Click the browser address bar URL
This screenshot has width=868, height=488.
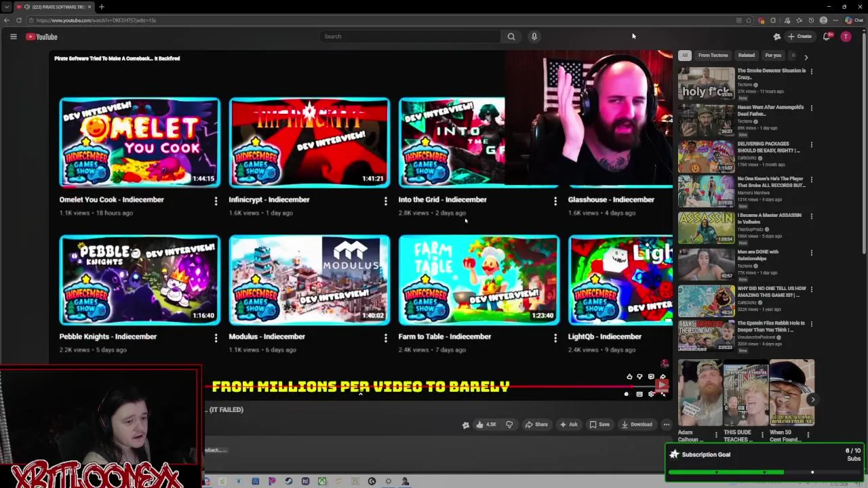[96, 20]
